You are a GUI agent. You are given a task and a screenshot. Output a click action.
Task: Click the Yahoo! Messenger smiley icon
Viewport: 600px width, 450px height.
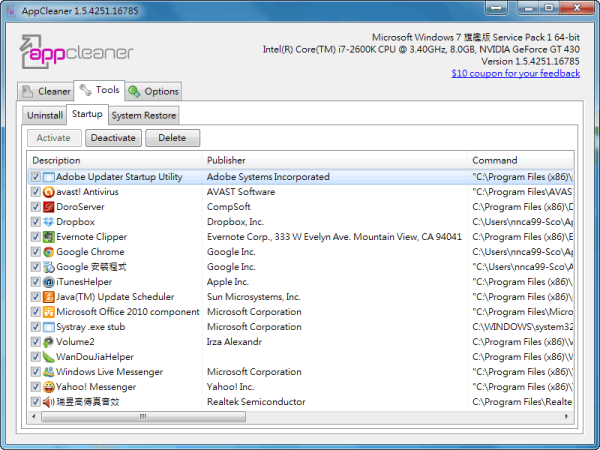(49, 387)
